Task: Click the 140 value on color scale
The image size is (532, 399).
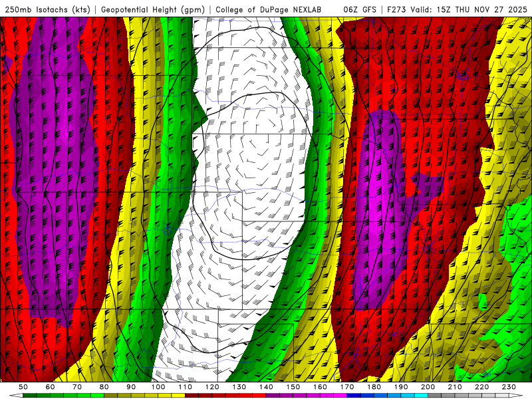Action: pos(266,387)
